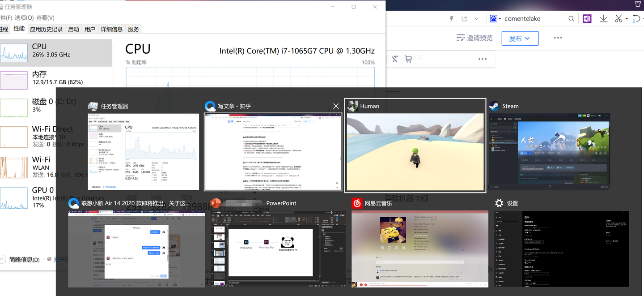The height and width of the screenshot is (296, 644).
Task: Select the 设置 window thumbnail in switcher
Action: (x=562, y=249)
